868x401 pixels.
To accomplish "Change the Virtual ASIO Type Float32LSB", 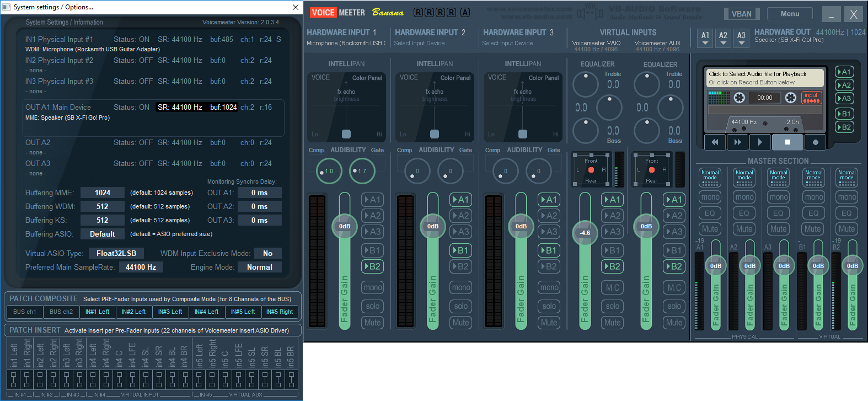I will pyautogui.click(x=116, y=253).
